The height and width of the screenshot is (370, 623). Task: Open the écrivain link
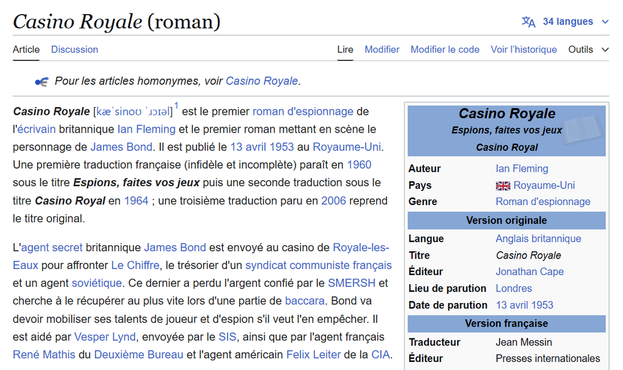coord(36,130)
